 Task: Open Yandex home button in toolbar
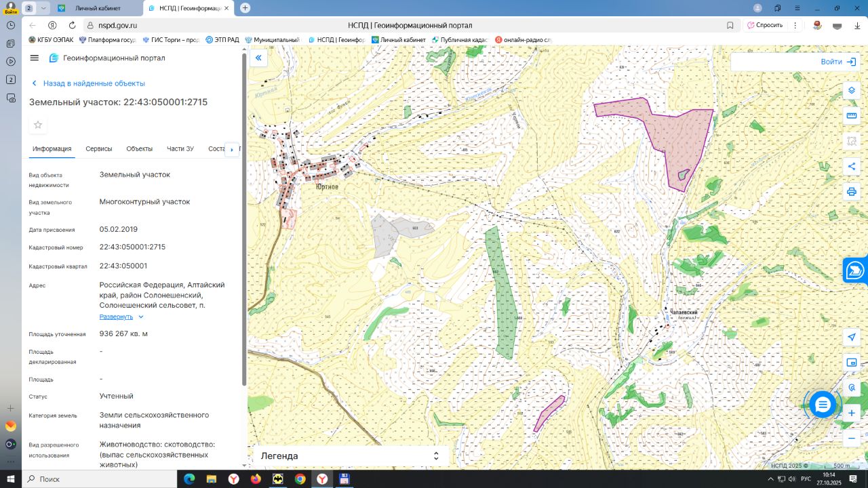point(52,25)
